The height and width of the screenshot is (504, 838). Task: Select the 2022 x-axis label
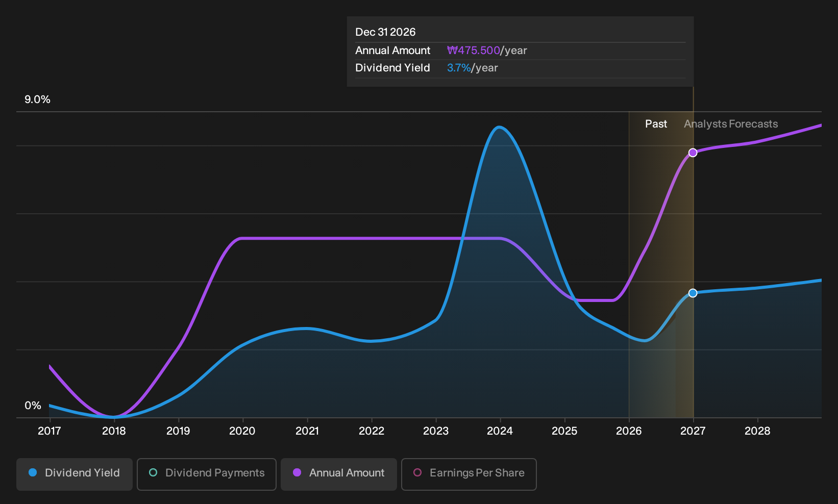372,431
